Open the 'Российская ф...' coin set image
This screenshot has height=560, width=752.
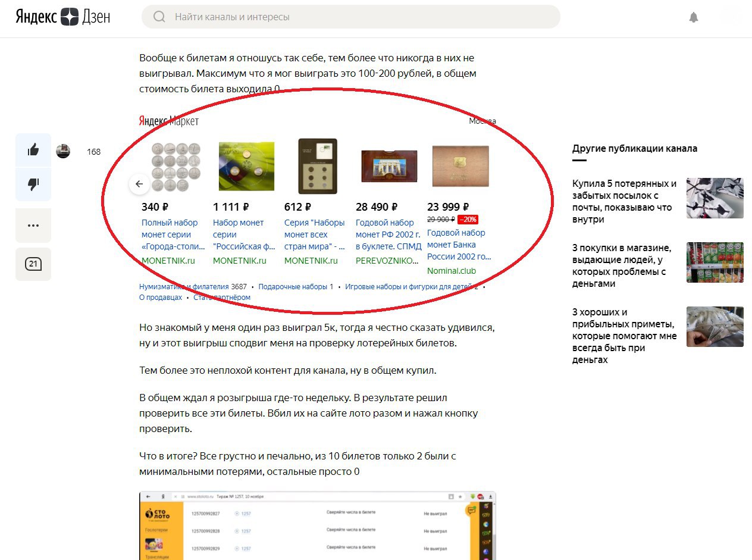point(246,166)
